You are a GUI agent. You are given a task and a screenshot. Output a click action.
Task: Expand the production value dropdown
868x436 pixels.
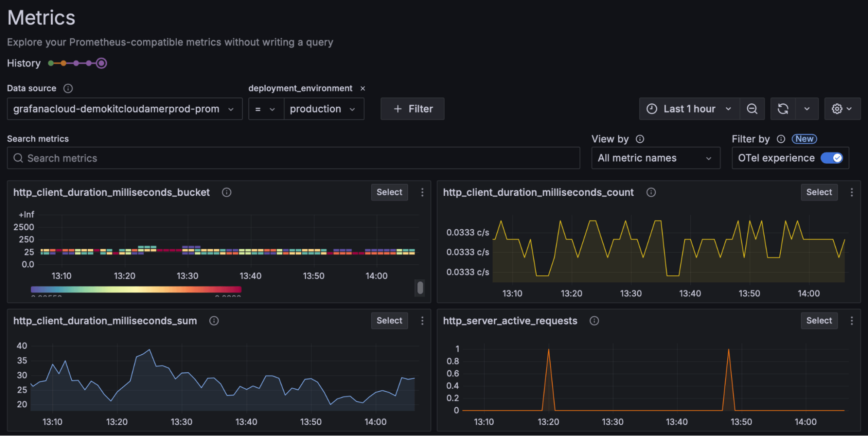[x=323, y=109]
